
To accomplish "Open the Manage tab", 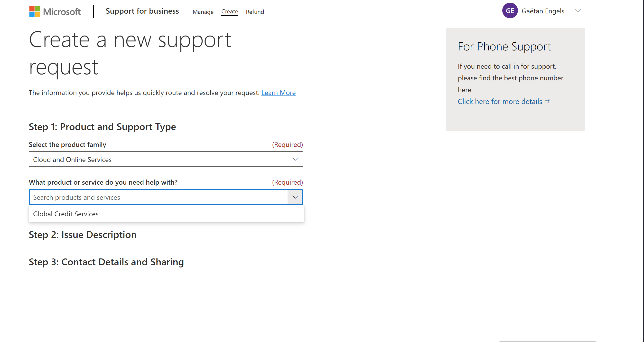I will pos(203,12).
